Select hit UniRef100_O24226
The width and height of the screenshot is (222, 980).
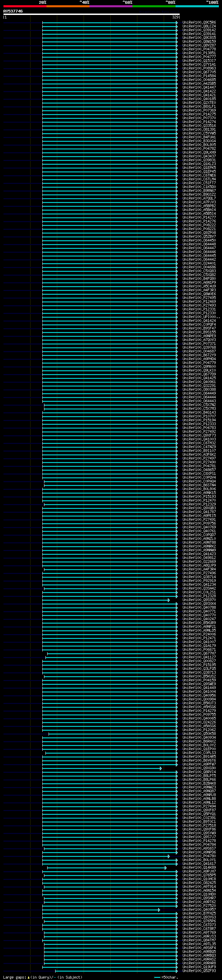pyautogui.click(x=199, y=722)
